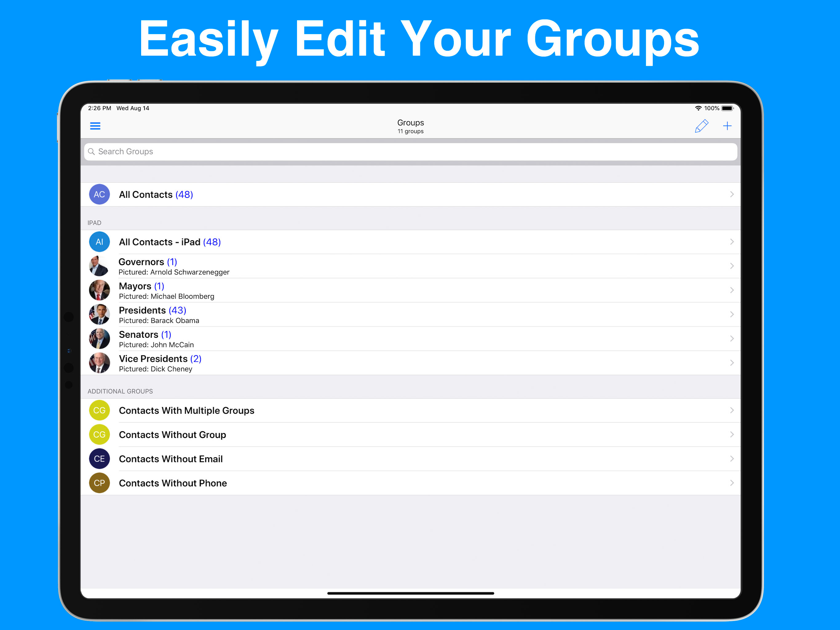Click the Groups title in navigation bar
Viewport: 840px width, 630px height.
[x=410, y=123]
